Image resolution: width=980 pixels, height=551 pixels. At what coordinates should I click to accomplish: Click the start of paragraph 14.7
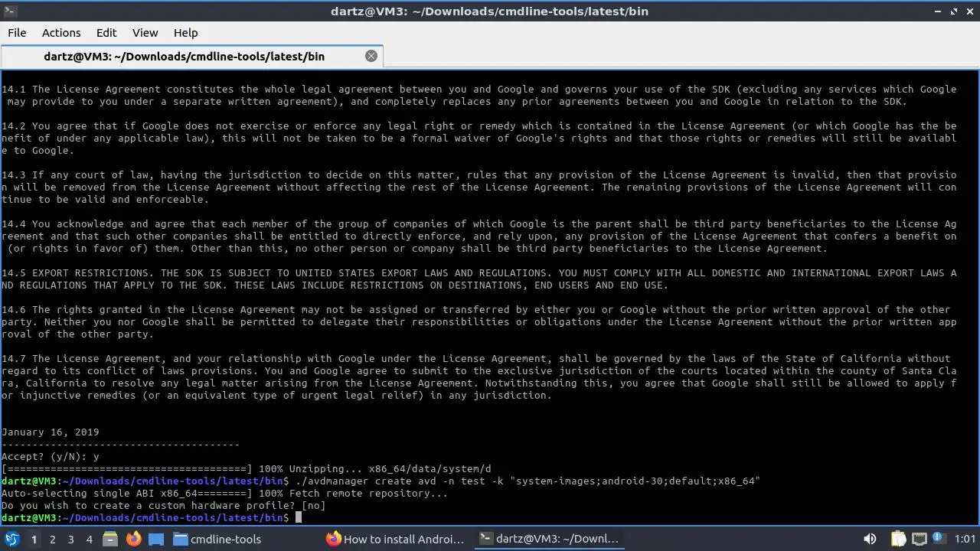point(14,359)
